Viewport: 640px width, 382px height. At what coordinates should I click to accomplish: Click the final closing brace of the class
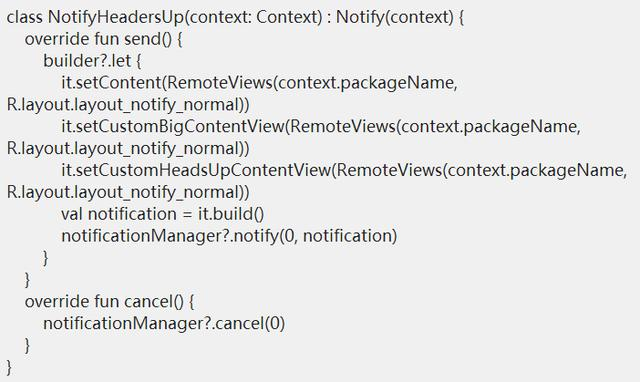click(9, 367)
